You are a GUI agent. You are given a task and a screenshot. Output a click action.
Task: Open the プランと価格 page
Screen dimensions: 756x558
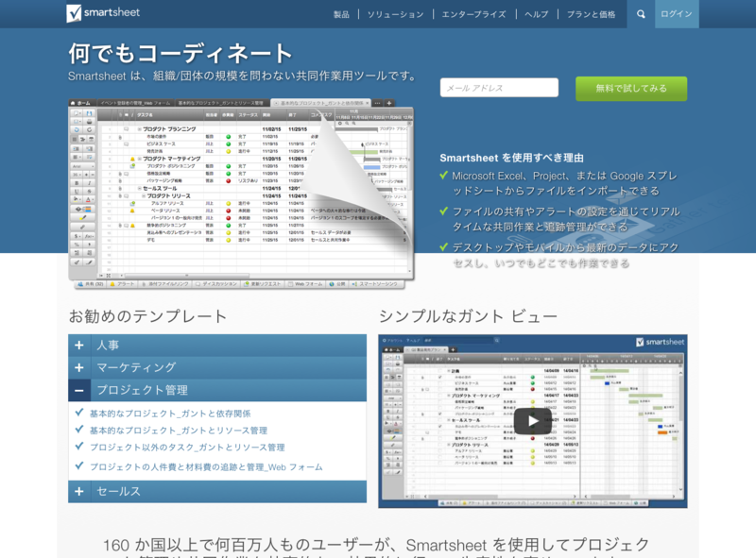coord(592,14)
